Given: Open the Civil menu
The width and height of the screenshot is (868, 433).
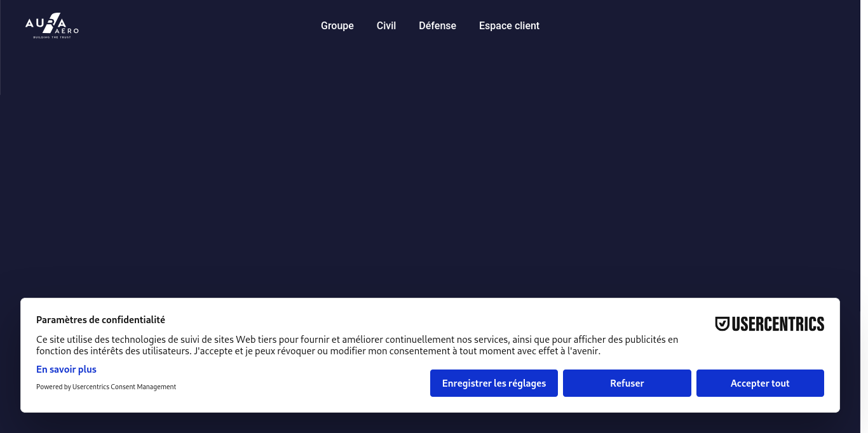Looking at the screenshot, I should point(386,26).
